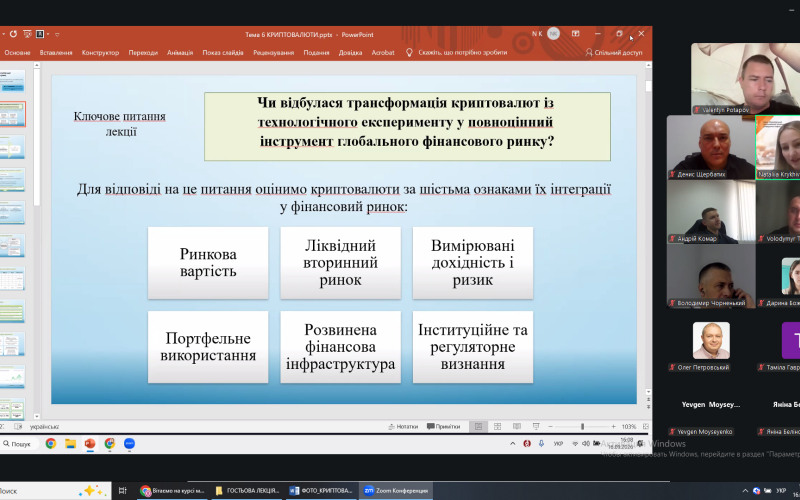This screenshot has width=800, height=500.
Task: Select the first slide thumbnail in the slide panel
Action: 12,82
